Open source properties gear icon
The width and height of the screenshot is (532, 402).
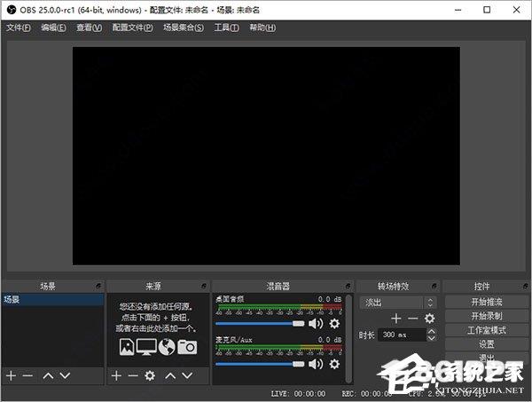[x=150, y=375]
